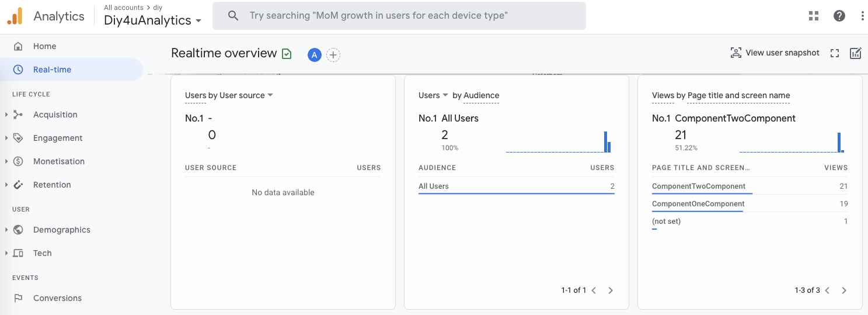
Task: Click View user snapshot button
Action: pos(775,53)
